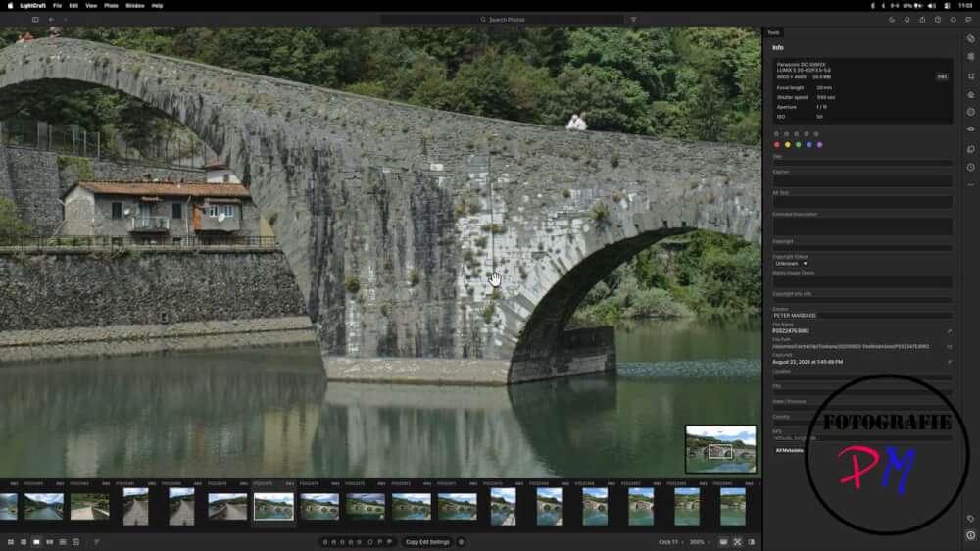This screenshot has width=980, height=551.
Task: Switch to single photo detail view
Action: point(36,542)
